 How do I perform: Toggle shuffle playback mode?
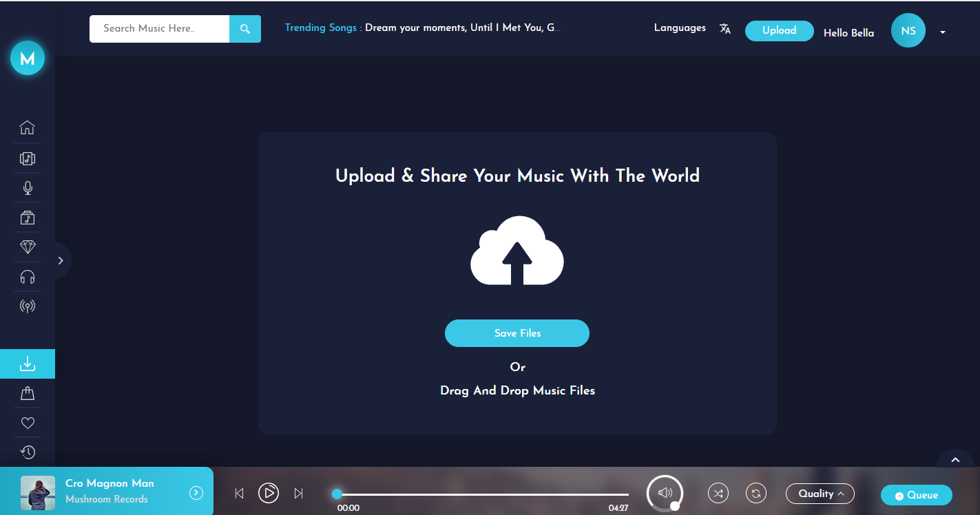point(718,493)
